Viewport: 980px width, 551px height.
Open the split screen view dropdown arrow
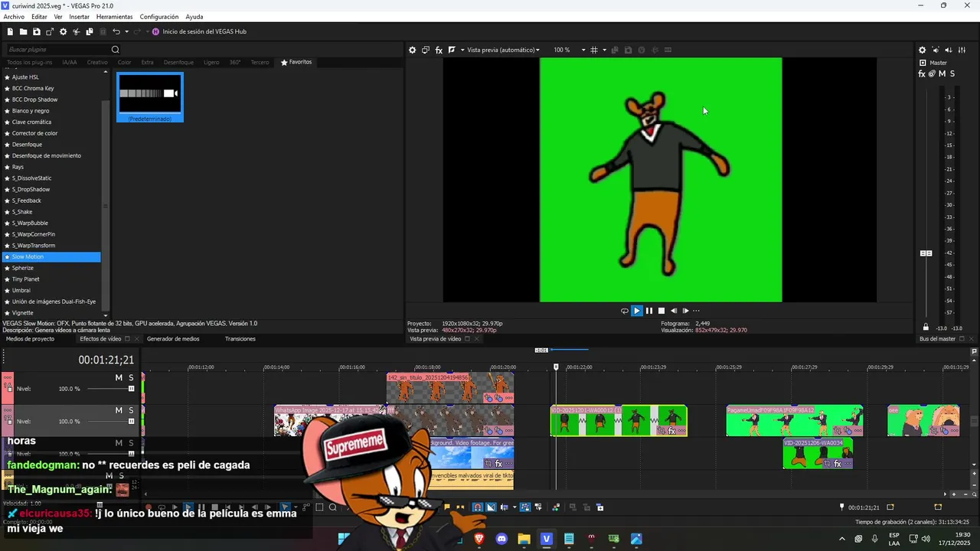462,50
